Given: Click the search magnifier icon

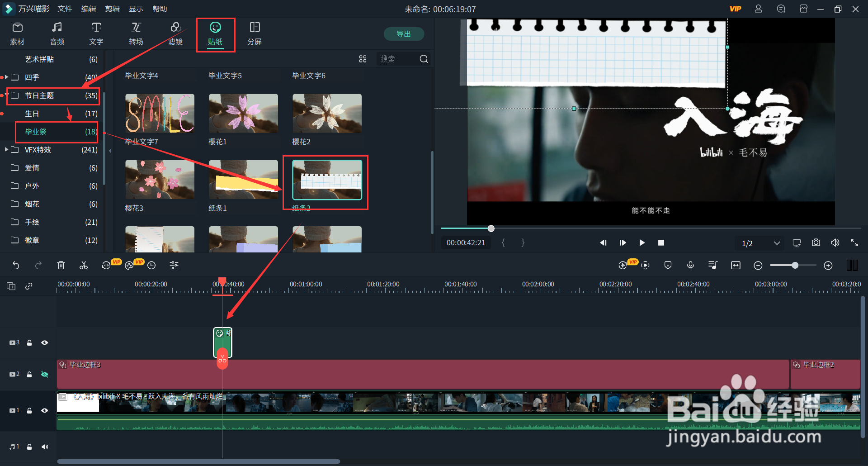Looking at the screenshot, I should pyautogui.click(x=424, y=59).
